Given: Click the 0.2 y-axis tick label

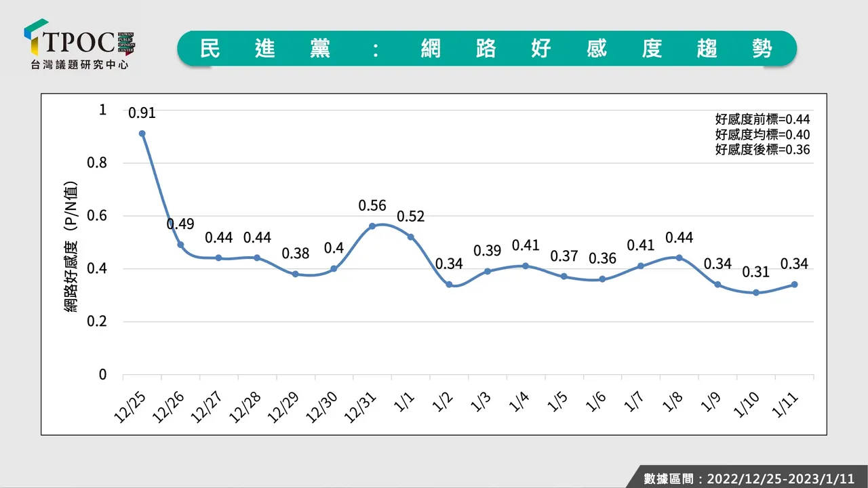Looking at the screenshot, I should [98, 322].
